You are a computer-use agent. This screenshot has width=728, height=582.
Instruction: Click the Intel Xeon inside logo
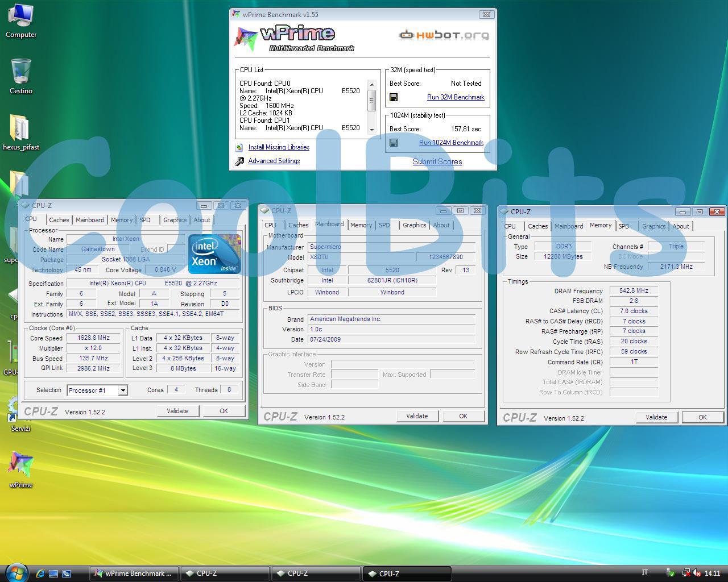[x=214, y=253]
